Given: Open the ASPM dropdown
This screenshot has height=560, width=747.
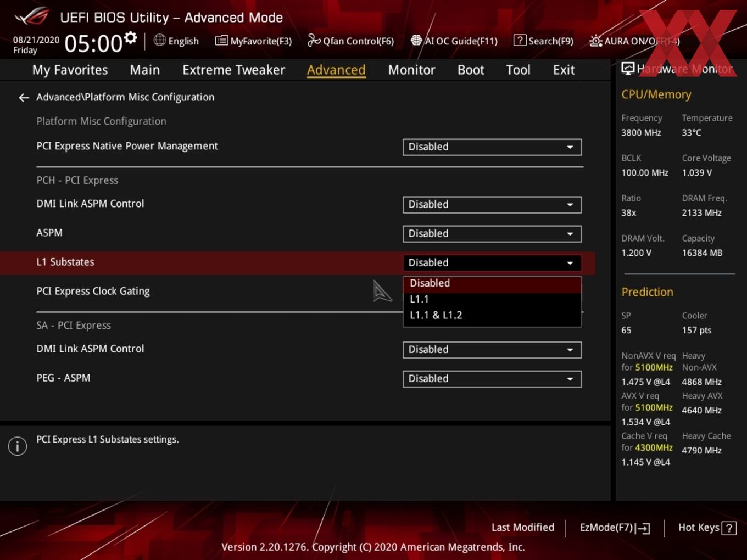Looking at the screenshot, I should pos(492,234).
